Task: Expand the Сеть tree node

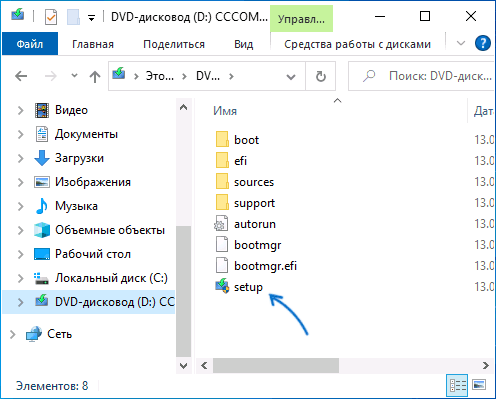Action: point(13,334)
